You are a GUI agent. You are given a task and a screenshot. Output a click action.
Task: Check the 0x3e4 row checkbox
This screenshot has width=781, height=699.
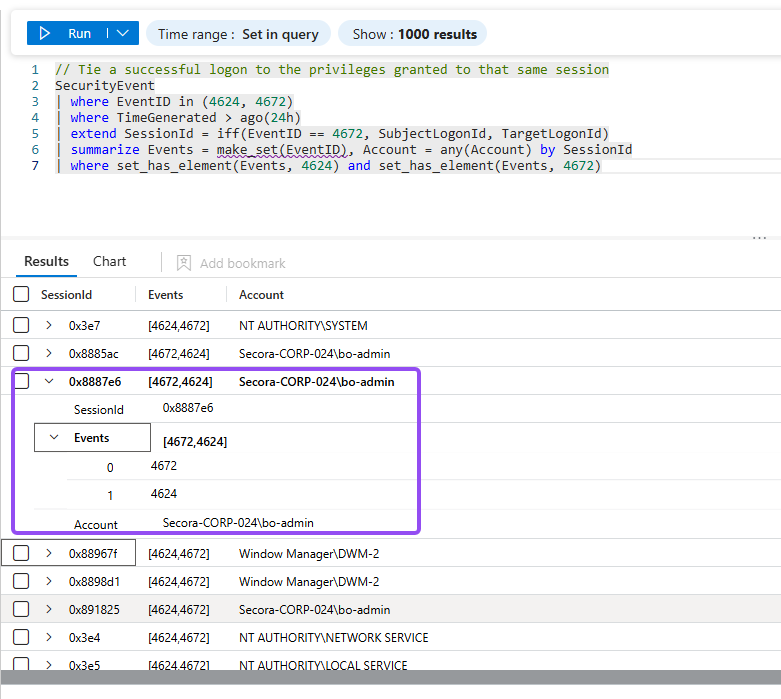pos(21,637)
